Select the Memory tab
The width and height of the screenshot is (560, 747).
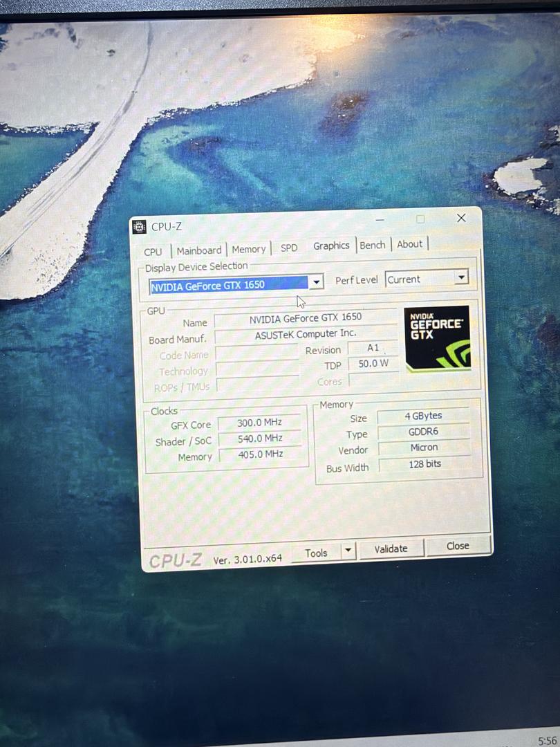click(249, 249)
